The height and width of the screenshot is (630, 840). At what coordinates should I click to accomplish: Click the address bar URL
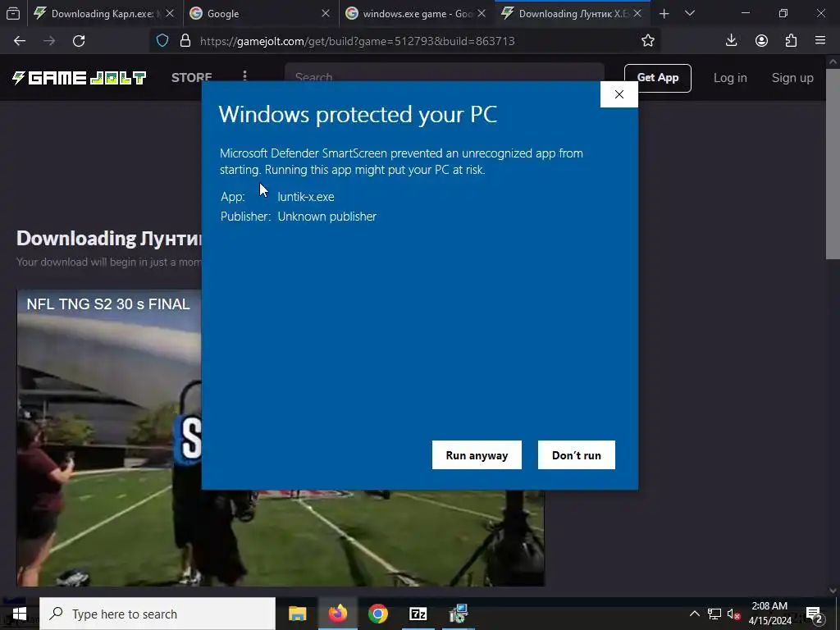[x=358, y=41]
